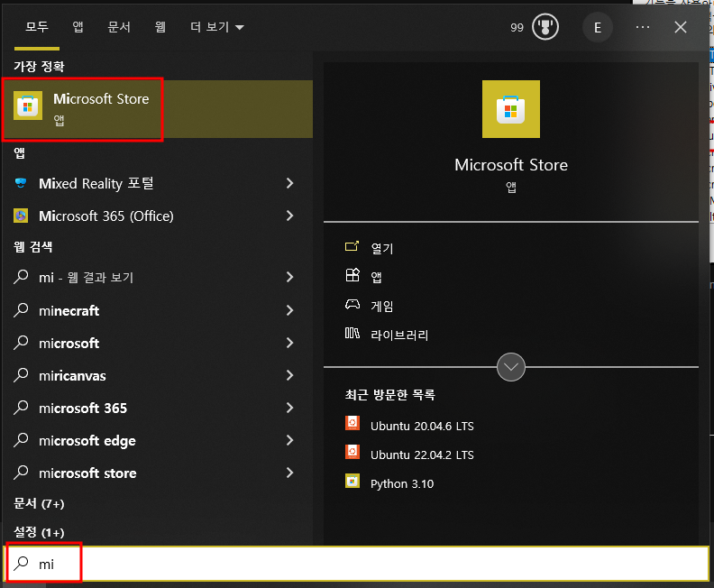The width and height of the screenshot is (714, 588).
Task: Open the Microsoft Store best match result
Action: tap(158, 109)
